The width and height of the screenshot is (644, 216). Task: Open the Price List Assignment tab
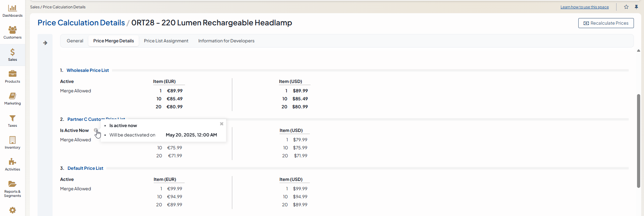click(166, 41)
